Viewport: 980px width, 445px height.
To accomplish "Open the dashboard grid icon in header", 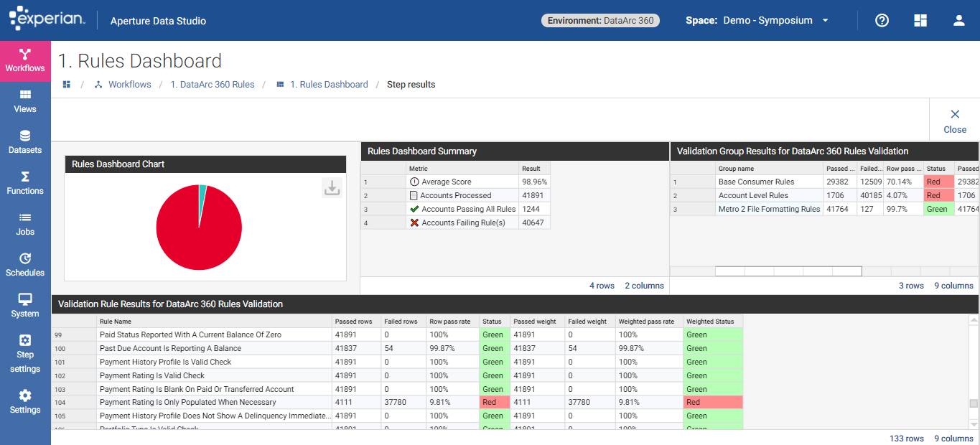I will coord(920,20).
